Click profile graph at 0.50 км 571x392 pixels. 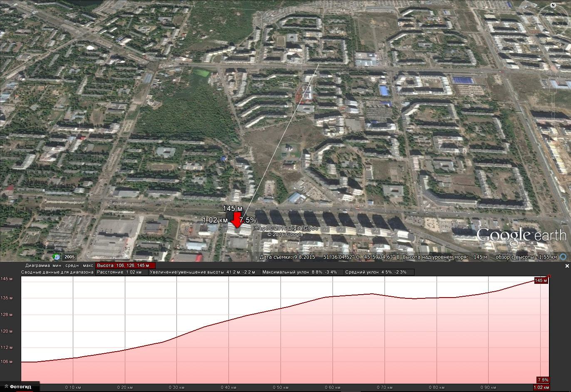point(281,329)
